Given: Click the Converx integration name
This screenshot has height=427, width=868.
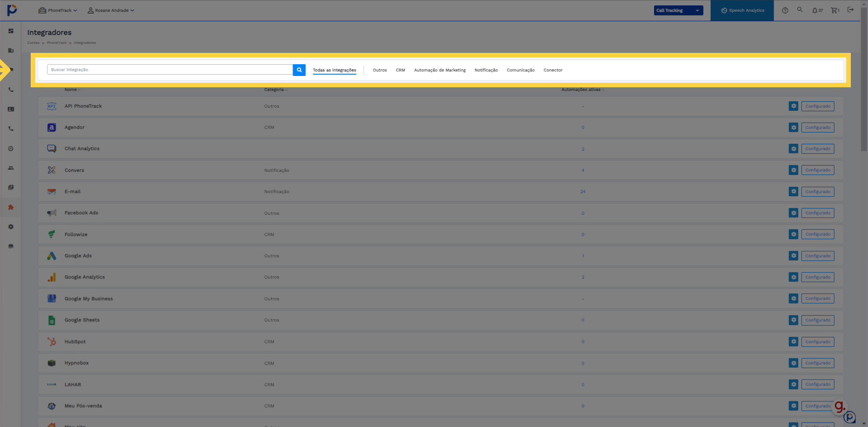Looking at the screenshot, I should [74, 171].
